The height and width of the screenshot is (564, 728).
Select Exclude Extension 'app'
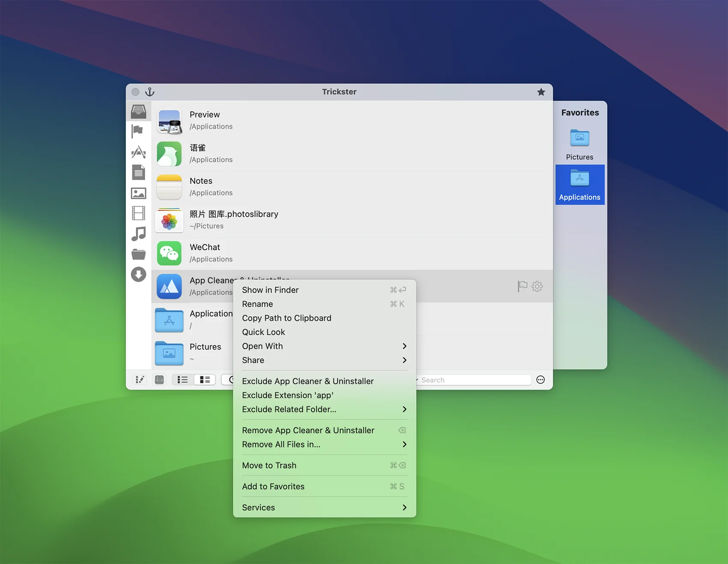point(324,395)
